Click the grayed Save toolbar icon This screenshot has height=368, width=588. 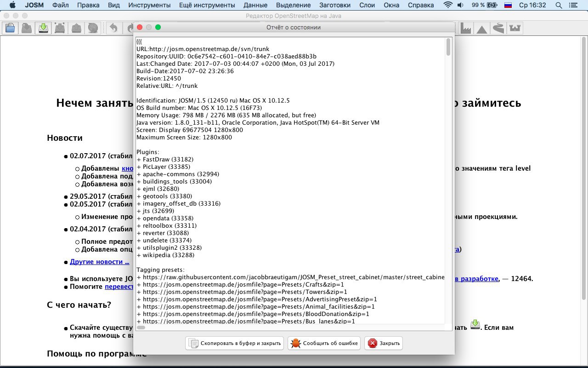tap(27, 28)
